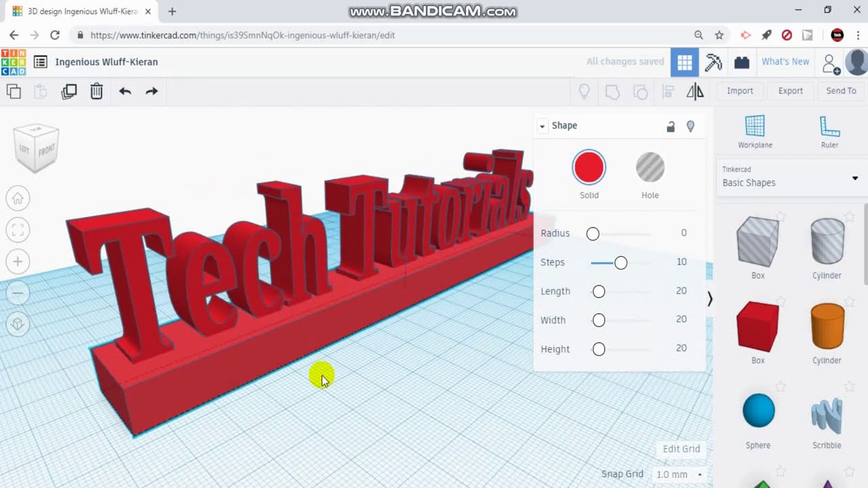This screenshot has width=868, height=488.
Task: Click the Show all lightbulb icon
Action: [584, 91]
